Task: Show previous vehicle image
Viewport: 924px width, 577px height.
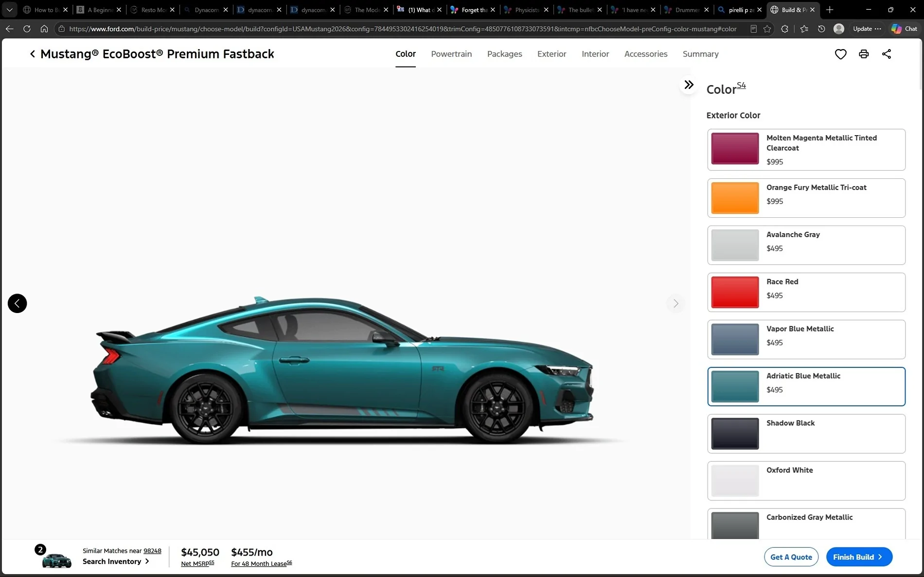Action: pyautogui.click(x=17, y=303)
